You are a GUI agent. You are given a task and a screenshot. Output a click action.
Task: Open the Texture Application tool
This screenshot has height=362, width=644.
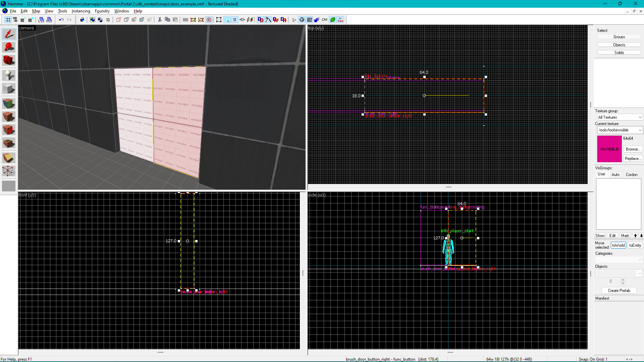click(x=9, y=103)
